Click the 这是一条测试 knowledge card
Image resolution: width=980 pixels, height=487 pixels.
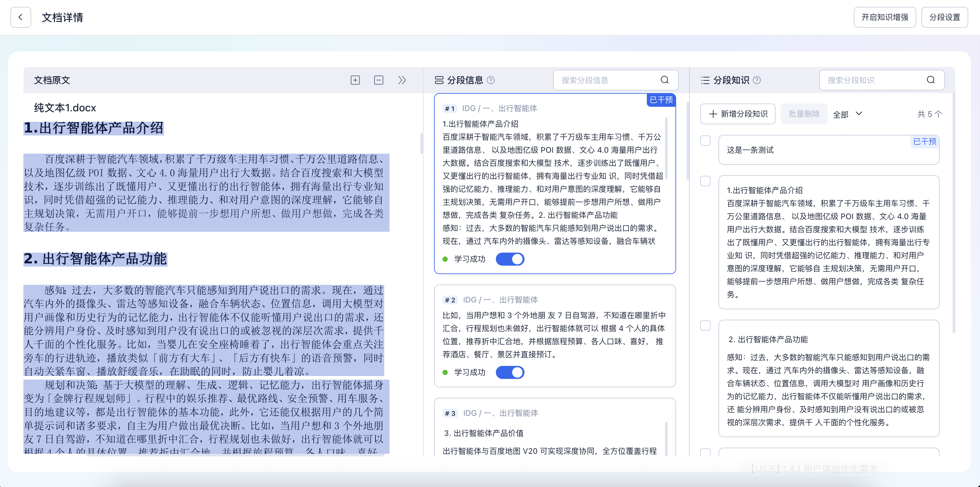pyautogui.click(x=829, y=150)
